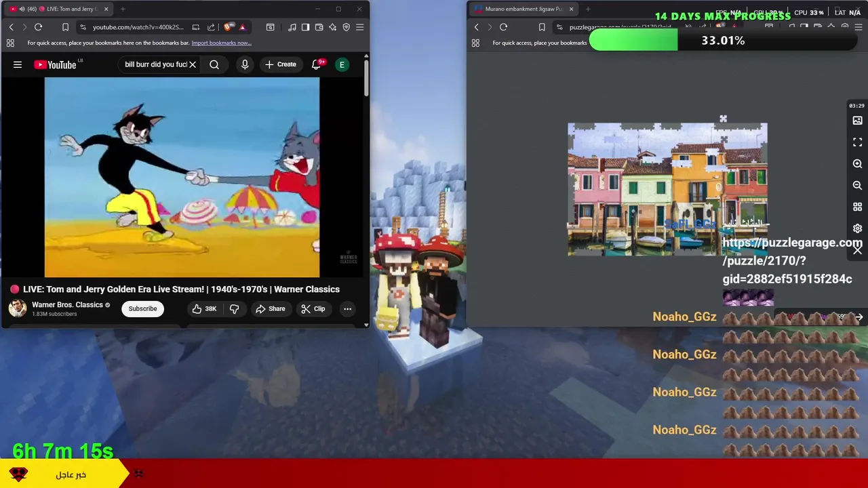This screenshot has height=488, width=868.
Task: Open the Warner Bros. Classics channel avatar
Action: 18,308
